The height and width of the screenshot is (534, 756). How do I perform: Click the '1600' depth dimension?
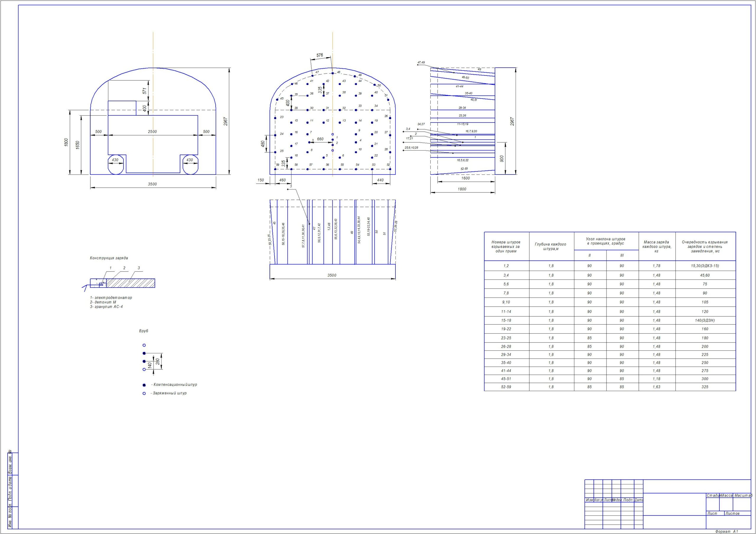466,178
